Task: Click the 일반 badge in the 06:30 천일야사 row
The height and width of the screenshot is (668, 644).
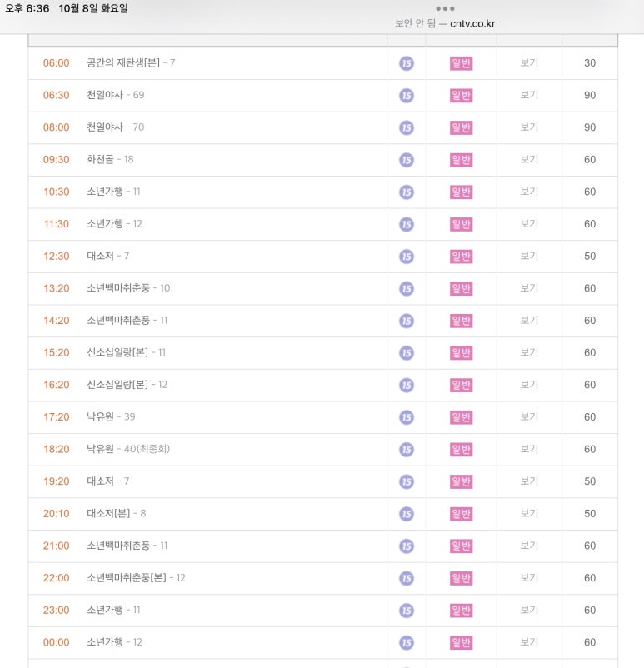Action: pos(461,96)
